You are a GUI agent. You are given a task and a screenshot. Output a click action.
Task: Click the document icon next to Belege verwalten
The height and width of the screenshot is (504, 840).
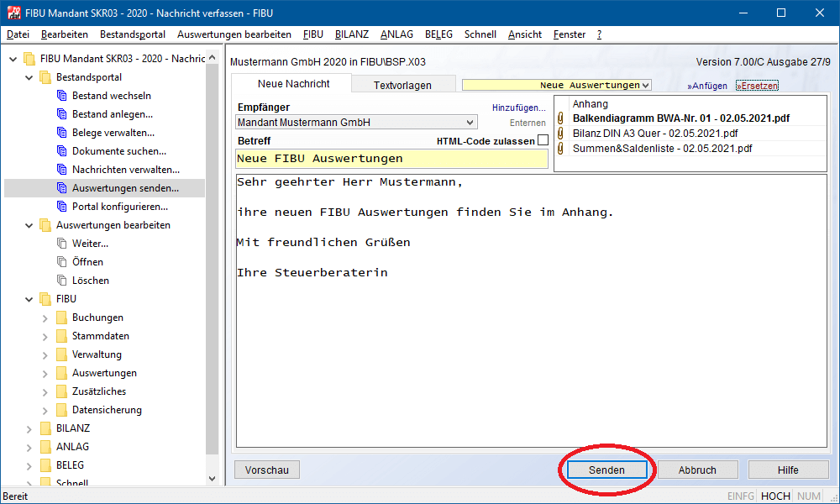point(61,133)
